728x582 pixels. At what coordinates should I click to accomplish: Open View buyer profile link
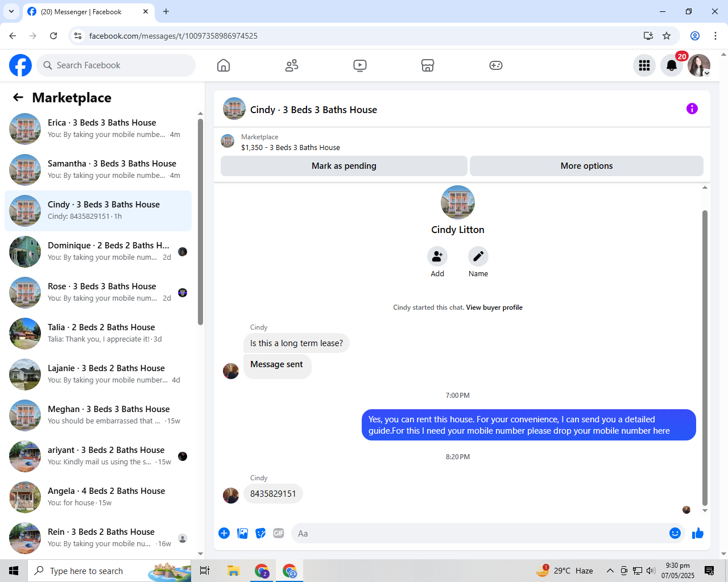pos(494,307)
